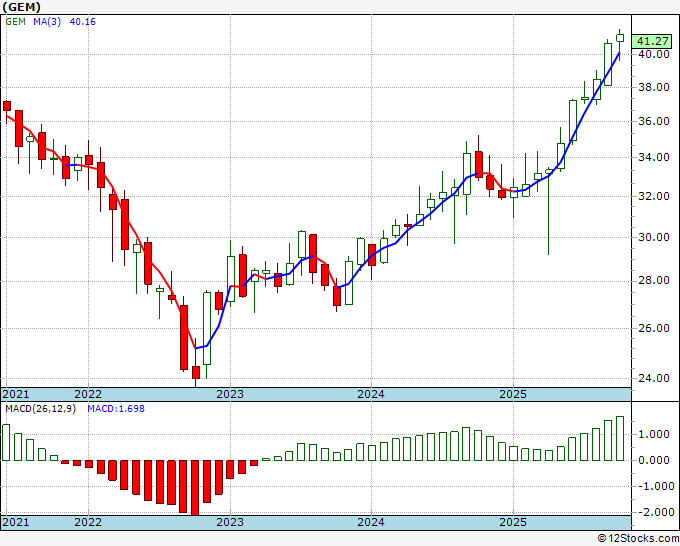Viewport: 680px width, 546px height.
Task: Click the GEM legend label
Action: [16, 22]
